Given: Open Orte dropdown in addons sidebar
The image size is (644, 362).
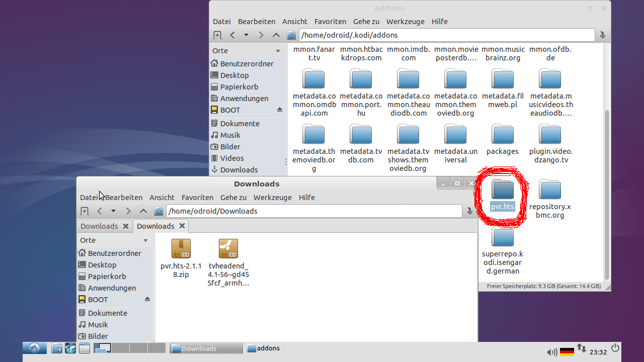Looking at the screenshot, I should (x=278, y=51).
